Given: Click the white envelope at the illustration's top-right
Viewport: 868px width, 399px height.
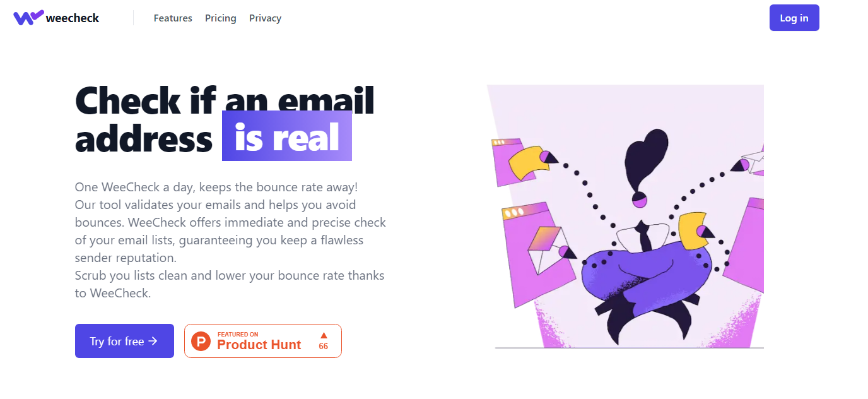Looking at the screenshot, I should 754,160.
